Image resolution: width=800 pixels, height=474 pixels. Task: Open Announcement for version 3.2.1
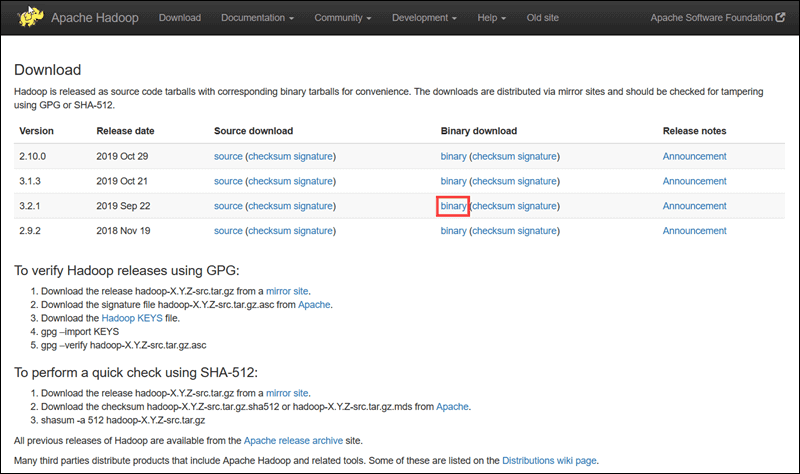coord(694,206)
